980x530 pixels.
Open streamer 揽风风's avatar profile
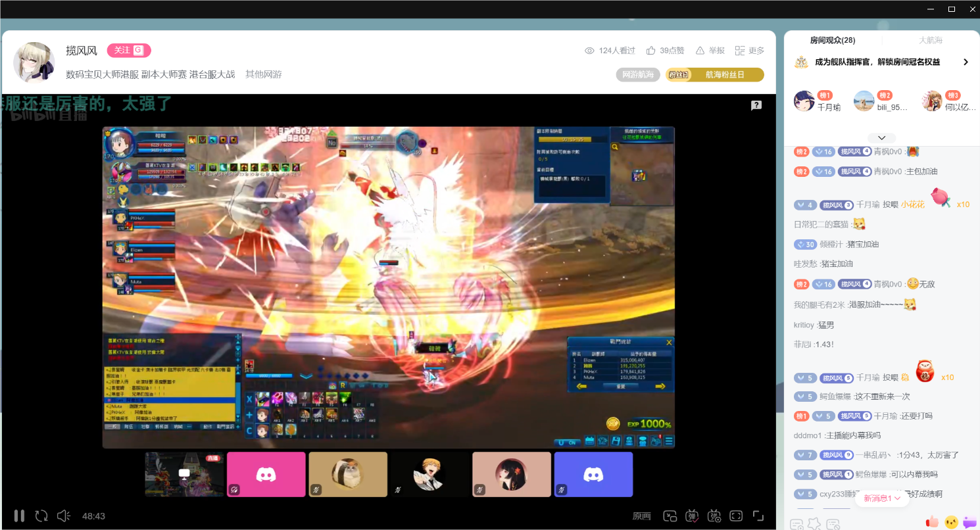[34, 62]
